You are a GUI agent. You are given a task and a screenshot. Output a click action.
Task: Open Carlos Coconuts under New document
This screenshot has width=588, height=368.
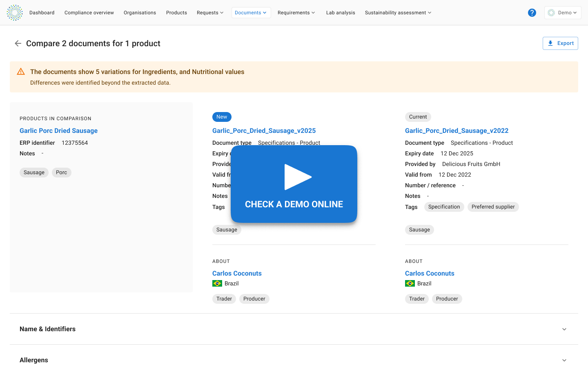coord(237,274)
